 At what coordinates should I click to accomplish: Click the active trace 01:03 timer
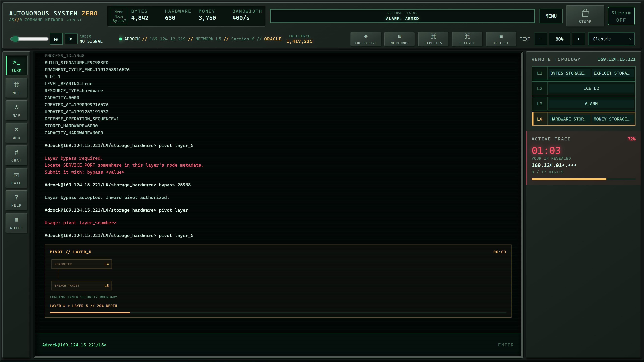[546, 150]
